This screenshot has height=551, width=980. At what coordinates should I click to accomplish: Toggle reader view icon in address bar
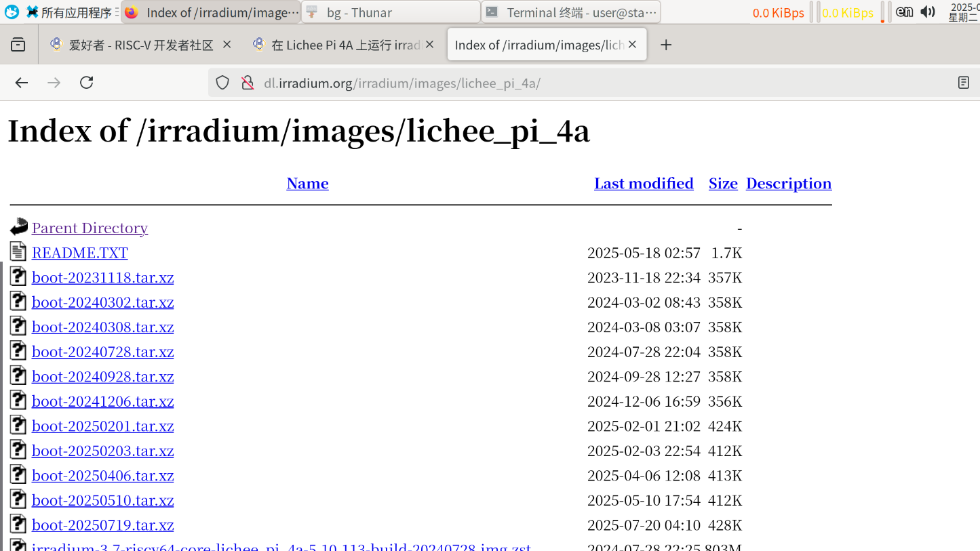(x=964, y=83)
